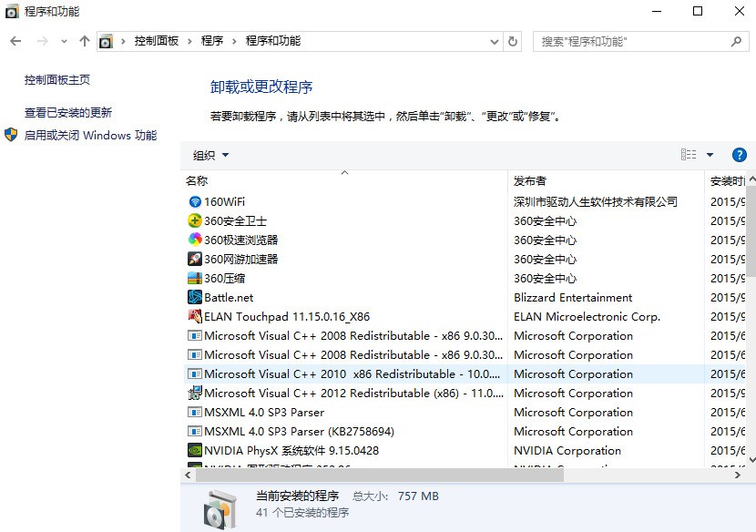Click the window icon in the title bar

coord(12,12)
